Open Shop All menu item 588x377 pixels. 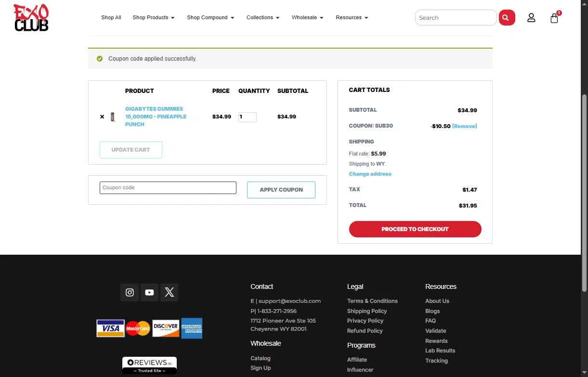coord(111,18)
